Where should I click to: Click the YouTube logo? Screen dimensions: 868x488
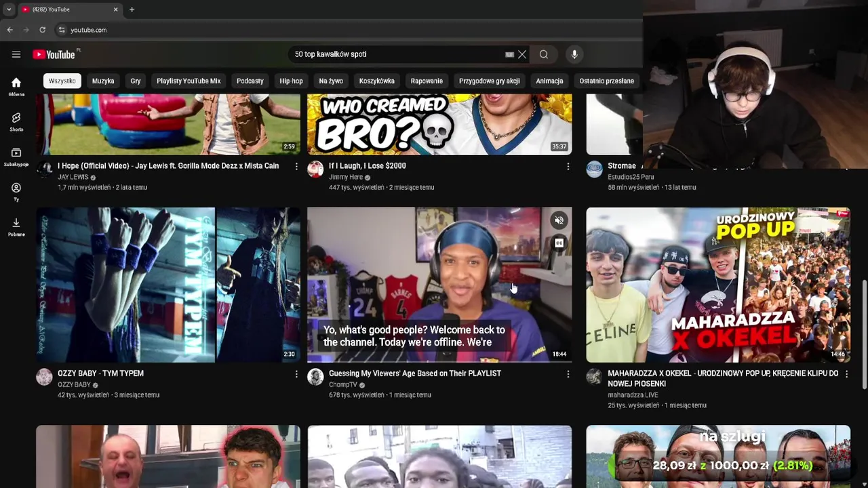coord(54,54)
